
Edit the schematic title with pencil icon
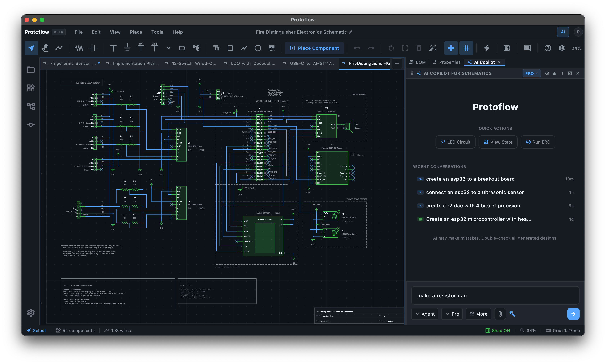(x=351, y=32)
